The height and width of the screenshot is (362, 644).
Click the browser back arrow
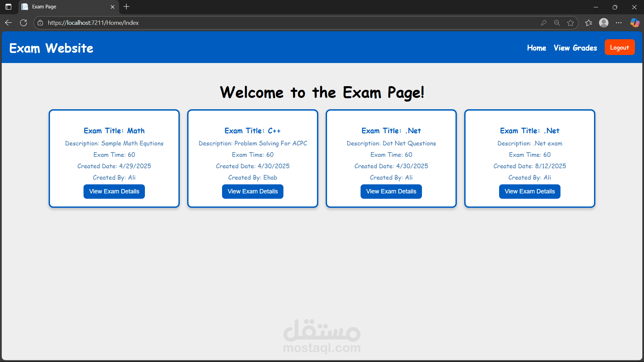point(8,23)
